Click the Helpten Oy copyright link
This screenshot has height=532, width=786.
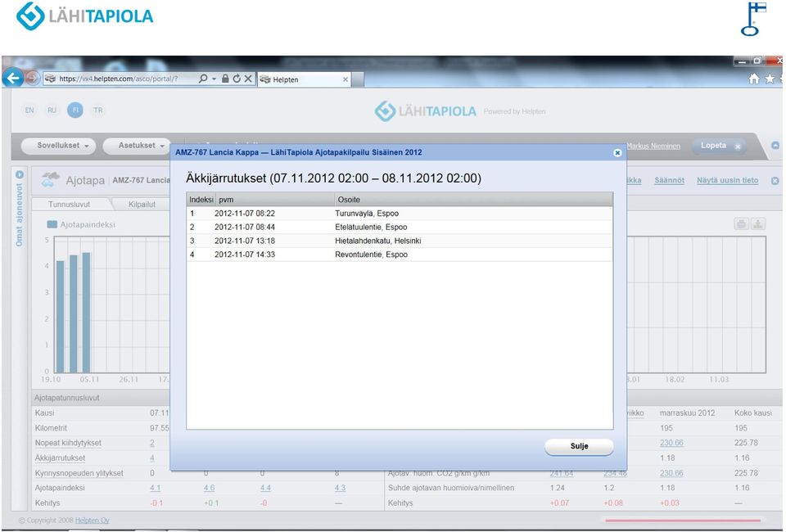point(93,521)
